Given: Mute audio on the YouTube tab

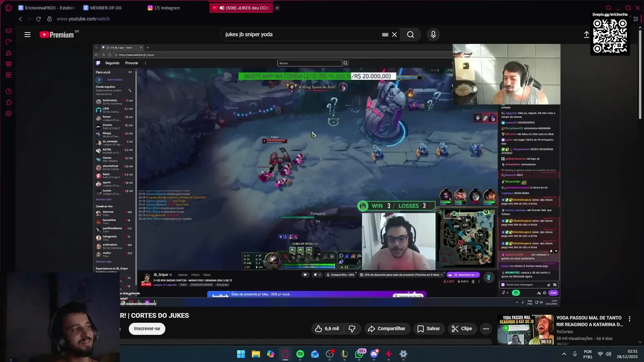Looking at the screenshot, I should [x=221, y=8].
